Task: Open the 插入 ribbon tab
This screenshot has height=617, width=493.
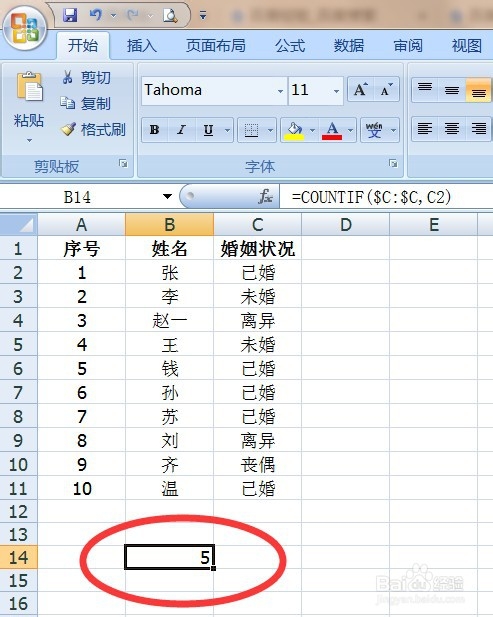Action: (142, 45)
